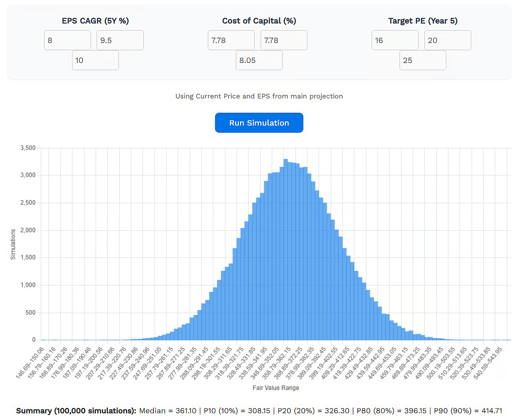This screenshot has height=420, width=518.
Task: Click the 146.69–150.06 x-axis label
Action: 30,363
